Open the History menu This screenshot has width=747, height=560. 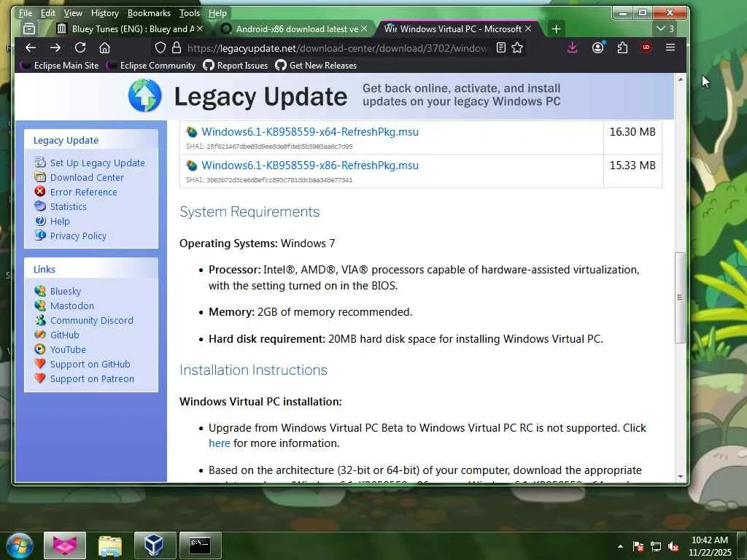[x=105, y=13]
